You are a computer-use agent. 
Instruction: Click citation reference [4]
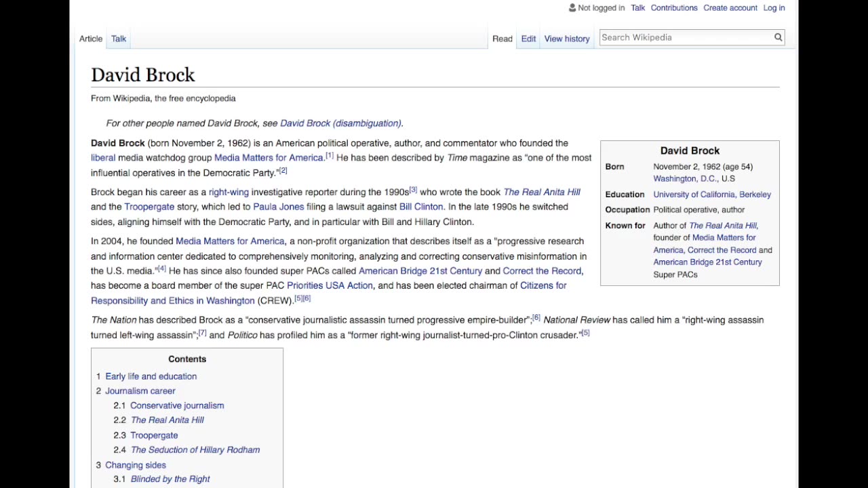pos(162,269)
